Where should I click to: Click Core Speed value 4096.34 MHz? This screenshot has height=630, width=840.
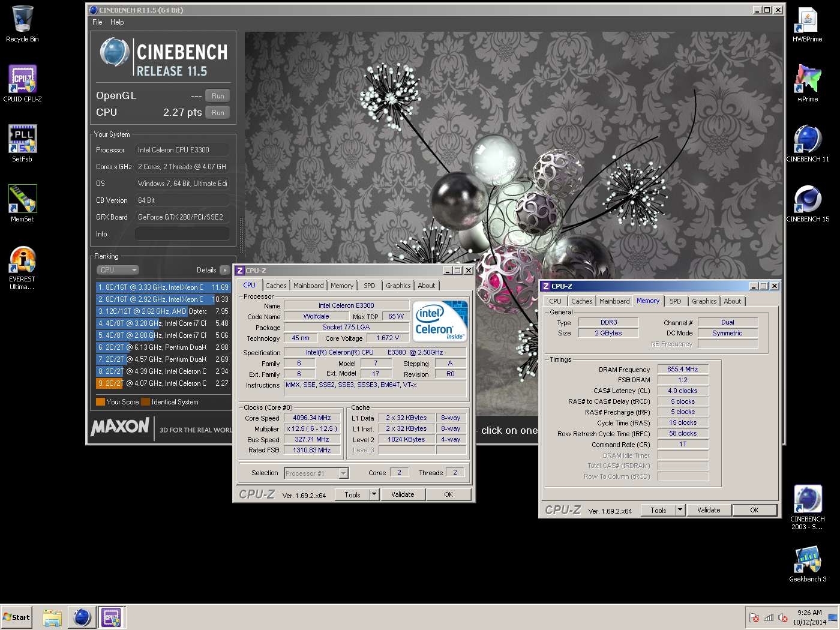tap(312, 418)
